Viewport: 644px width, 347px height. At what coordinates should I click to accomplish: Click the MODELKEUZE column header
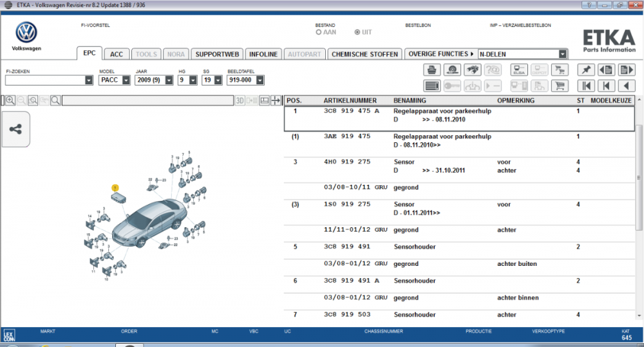click(x=611, y=100)
